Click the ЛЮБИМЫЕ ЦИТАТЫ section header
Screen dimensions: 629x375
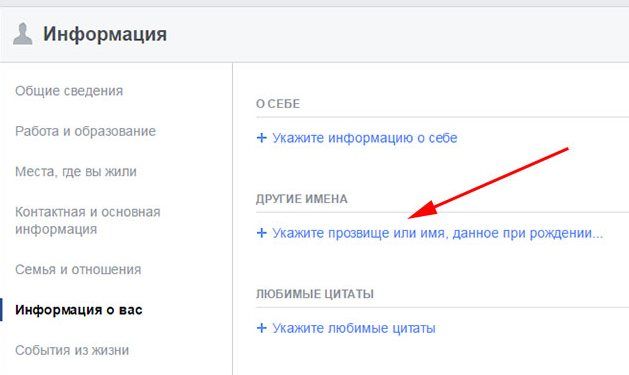click(315, 294)
